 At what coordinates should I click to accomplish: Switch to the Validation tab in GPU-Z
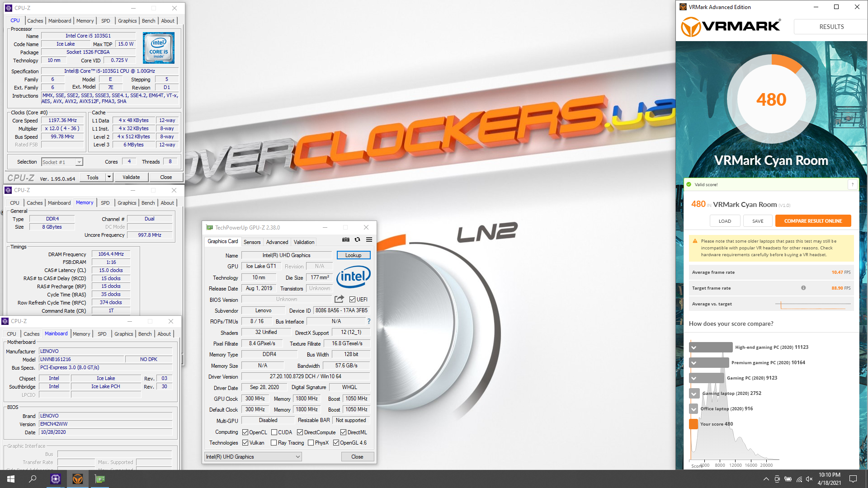click(304, 242)
